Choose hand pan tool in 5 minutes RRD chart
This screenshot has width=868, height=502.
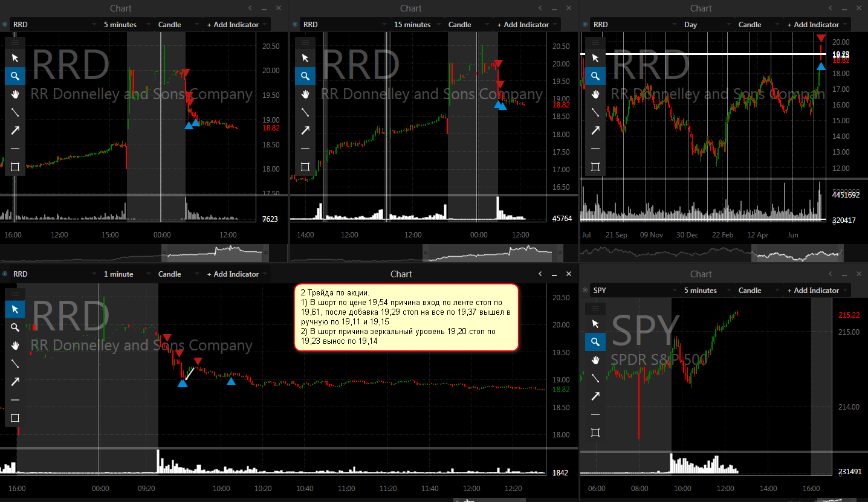15,94
